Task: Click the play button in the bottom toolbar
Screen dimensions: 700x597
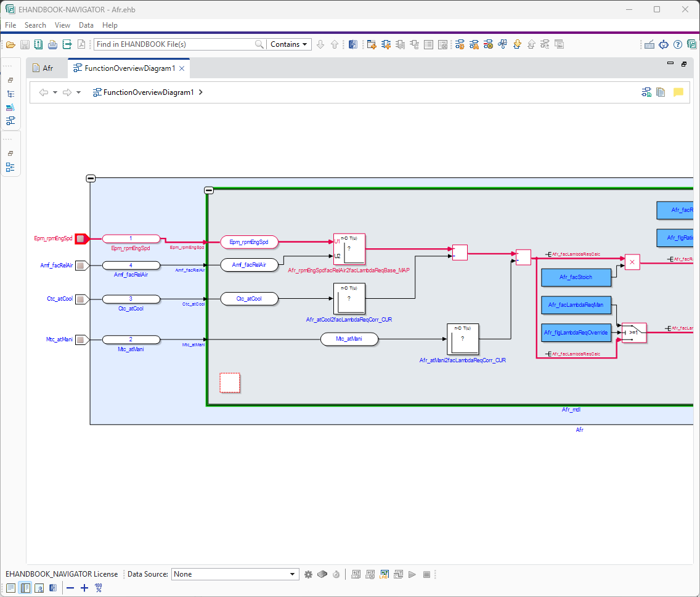Action: [412, 575]
